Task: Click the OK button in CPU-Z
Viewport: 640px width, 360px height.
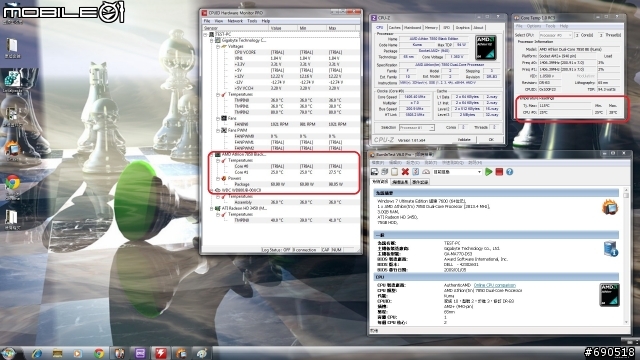Action: click(x=491, y=140)
